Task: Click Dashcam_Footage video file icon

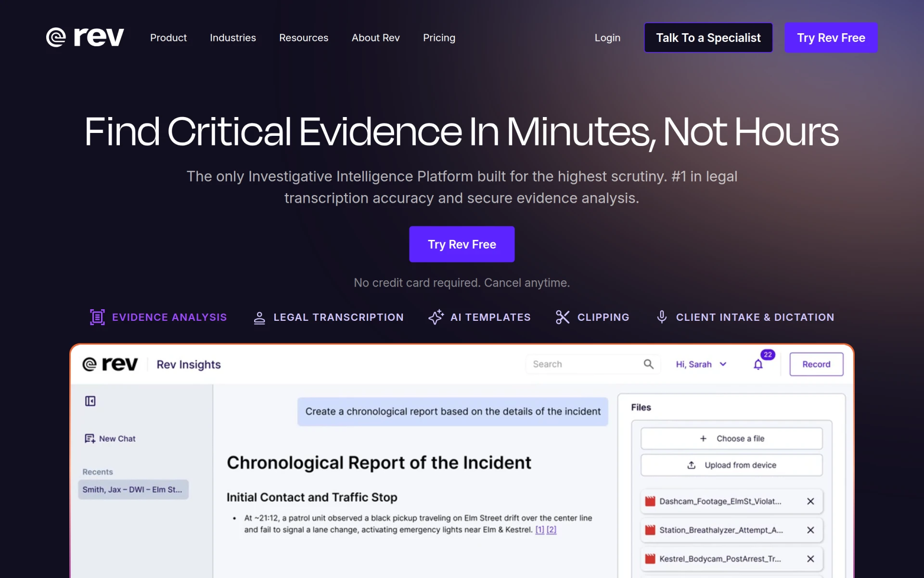Action: pos(650,501)
